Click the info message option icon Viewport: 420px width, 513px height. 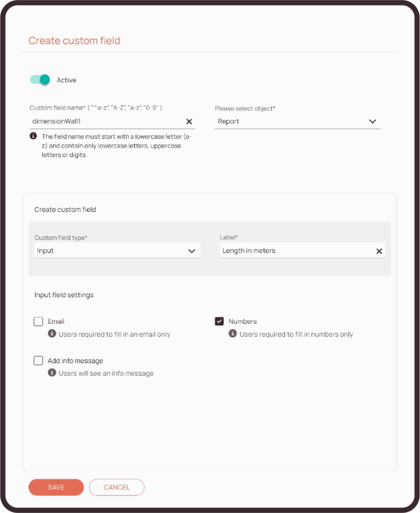point(52,373)
